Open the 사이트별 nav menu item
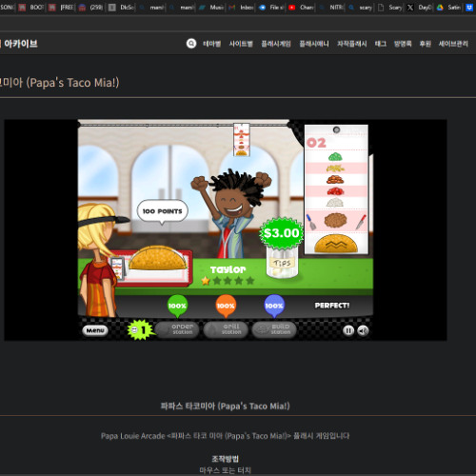476x476 pixels. coord(241,44)
